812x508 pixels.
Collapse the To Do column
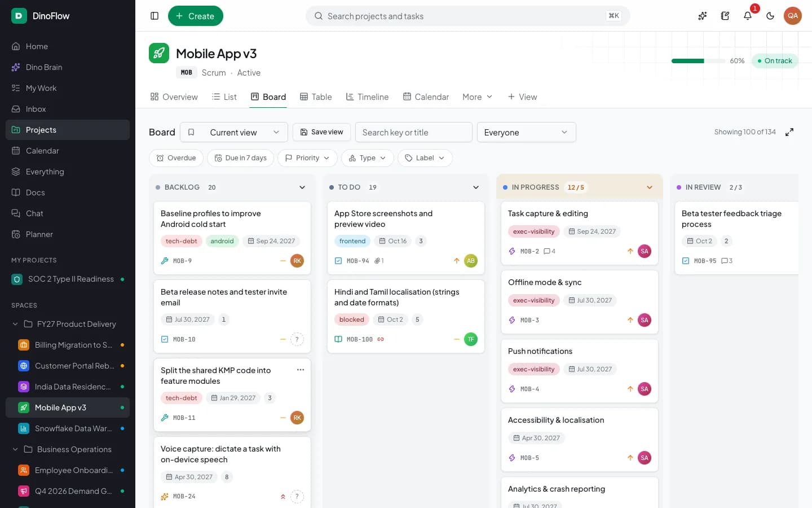476,187
